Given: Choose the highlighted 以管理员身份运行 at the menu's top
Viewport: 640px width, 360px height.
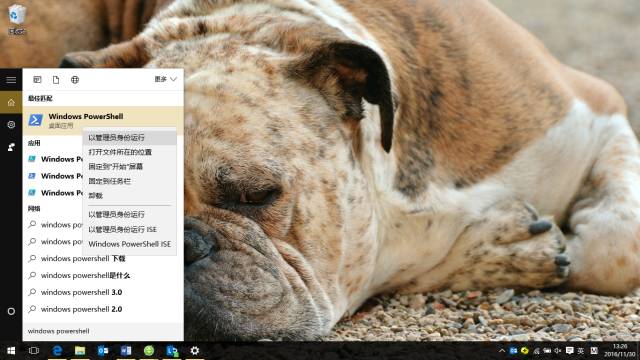Looking at the screenshot, I should click(x=130, y=138).
